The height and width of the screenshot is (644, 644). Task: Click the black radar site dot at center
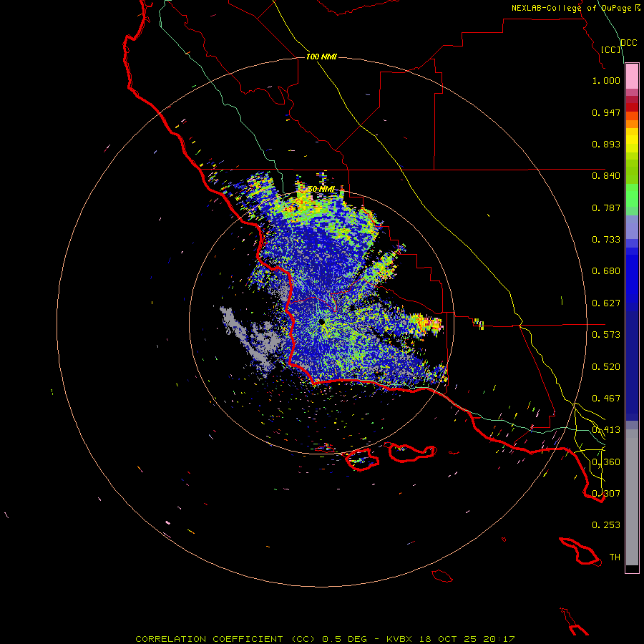click(322, 322)
